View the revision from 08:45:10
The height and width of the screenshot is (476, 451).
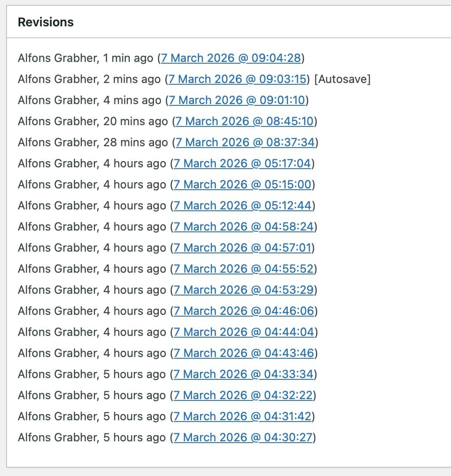click(244, 121)
